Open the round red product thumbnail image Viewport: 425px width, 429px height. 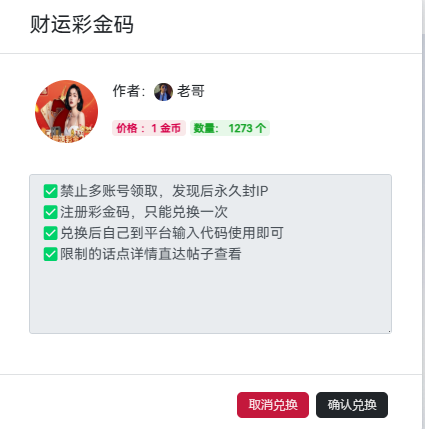coord(66,111)
